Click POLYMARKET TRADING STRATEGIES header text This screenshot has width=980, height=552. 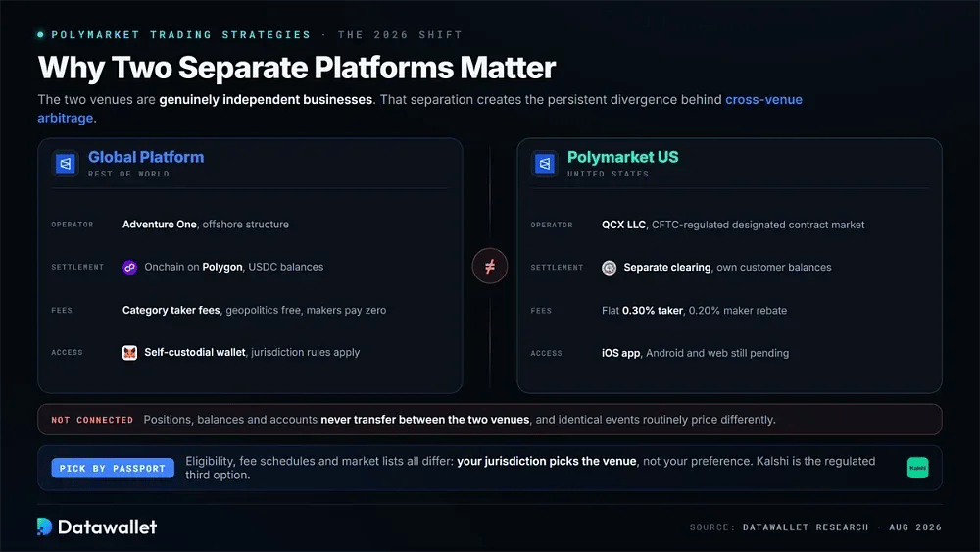(180, 35)
